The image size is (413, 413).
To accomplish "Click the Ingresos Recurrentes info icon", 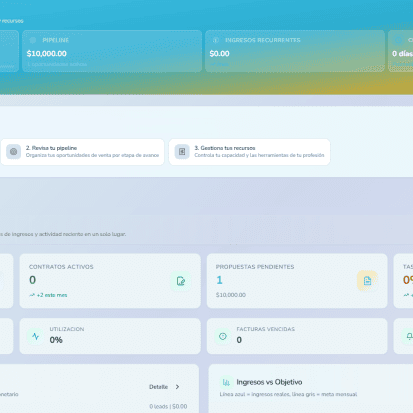I will click(x=216, y=40).
